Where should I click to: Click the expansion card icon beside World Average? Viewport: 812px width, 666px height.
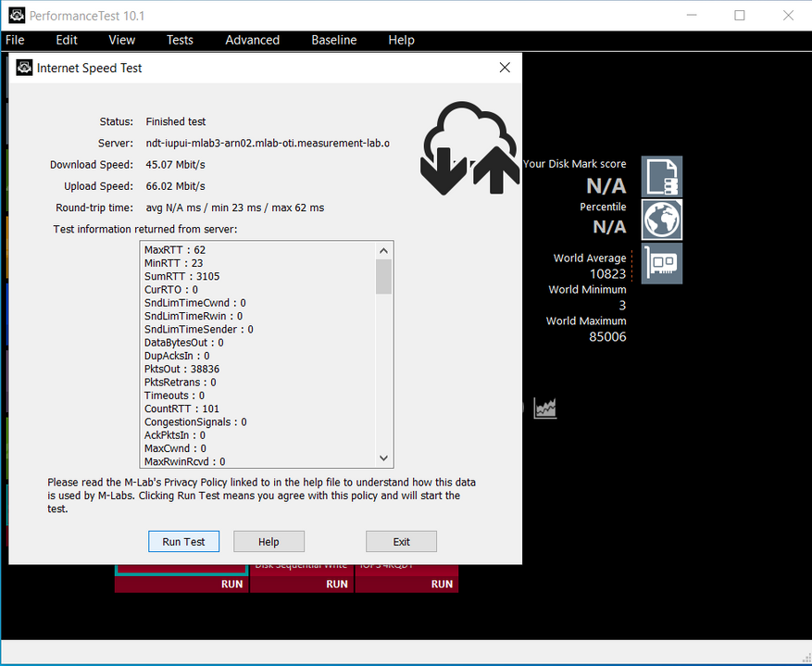pos(662,263)
